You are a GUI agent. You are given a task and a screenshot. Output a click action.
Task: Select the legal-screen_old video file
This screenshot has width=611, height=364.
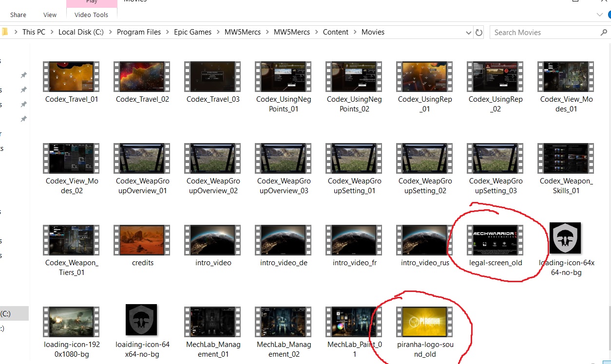pos(495,240)
